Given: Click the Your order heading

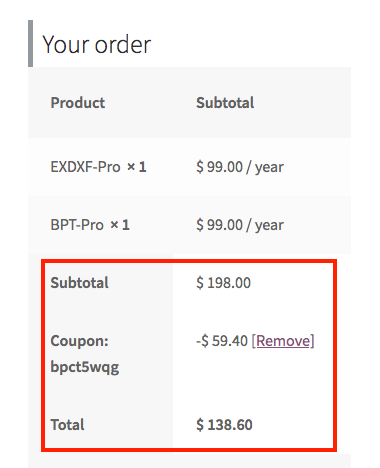Looking at the screenshot, I should (x=97, y=44).
